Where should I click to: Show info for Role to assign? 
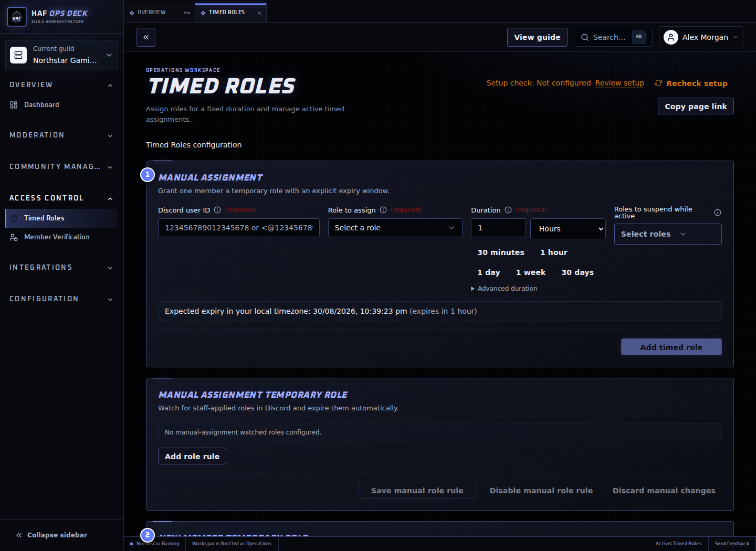383,210
